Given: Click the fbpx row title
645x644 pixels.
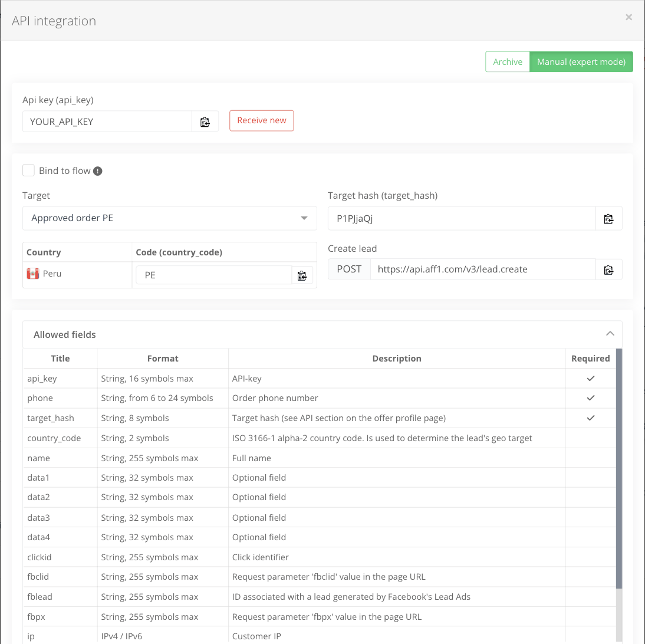Looking at the screenshot, I should tap(36, 617).
